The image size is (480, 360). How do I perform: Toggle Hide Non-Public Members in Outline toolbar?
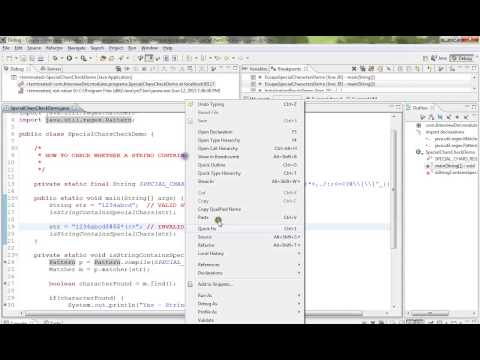click(457, 117)
